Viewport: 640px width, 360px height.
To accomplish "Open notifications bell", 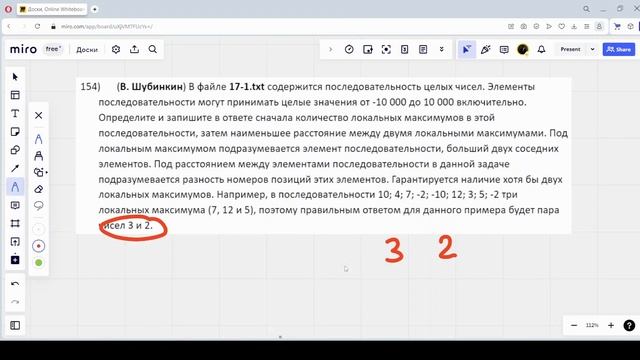I will point(541,49).
